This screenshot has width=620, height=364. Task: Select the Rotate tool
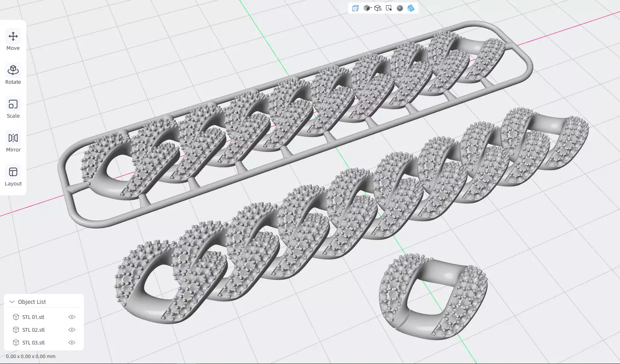pyautogui.click(x=13, y=75)
